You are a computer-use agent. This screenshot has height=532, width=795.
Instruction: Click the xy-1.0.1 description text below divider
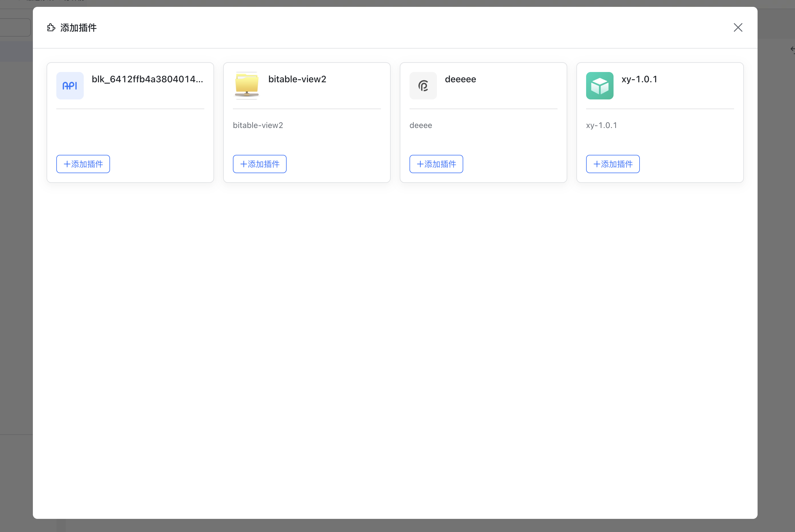(x=601, y=125)
